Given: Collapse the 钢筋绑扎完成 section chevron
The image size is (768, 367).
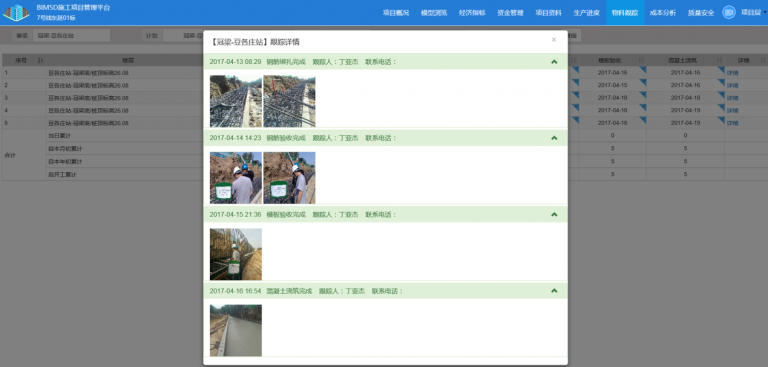Looking at the screenshot, I should 554,62.
